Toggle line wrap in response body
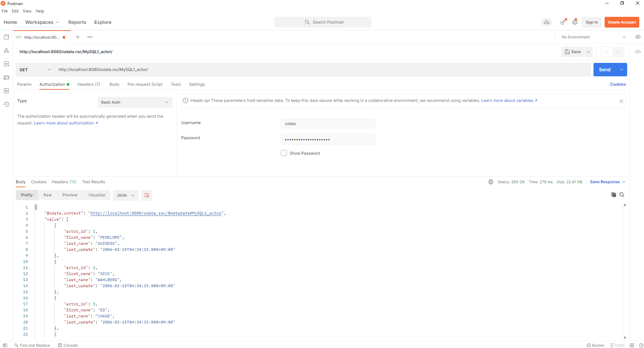 [x=147, y=195]
